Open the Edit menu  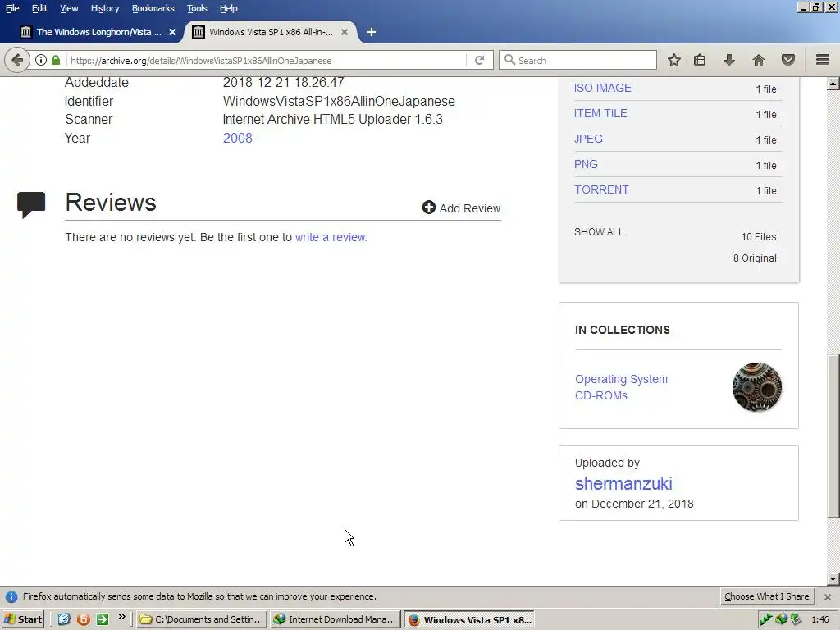click(39, 8)
